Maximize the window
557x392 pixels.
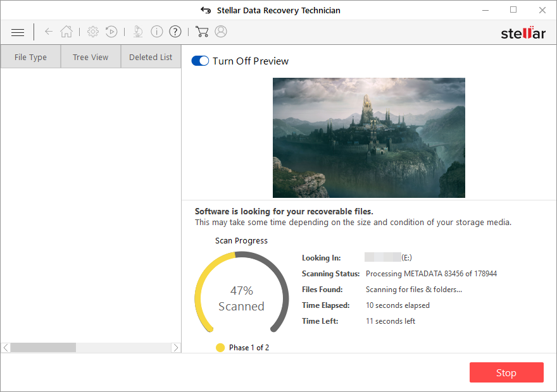pyautogui.click(x=513, y=10)
